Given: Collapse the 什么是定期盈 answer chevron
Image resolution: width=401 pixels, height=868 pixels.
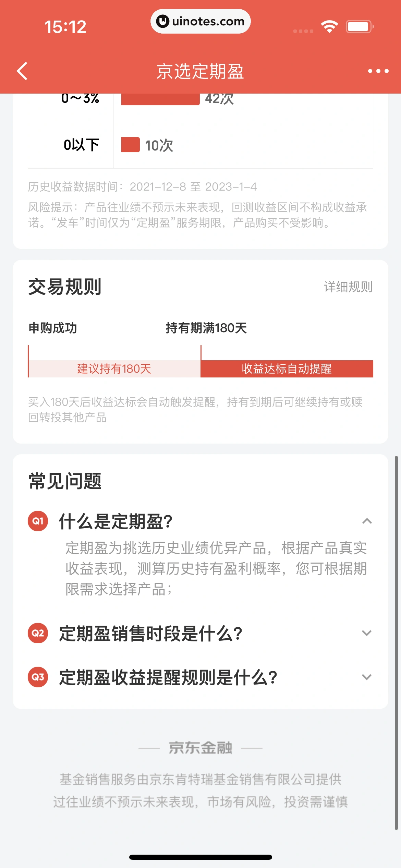Looking at the screenshot, I should pyautogui.click(x=367, y=521).
